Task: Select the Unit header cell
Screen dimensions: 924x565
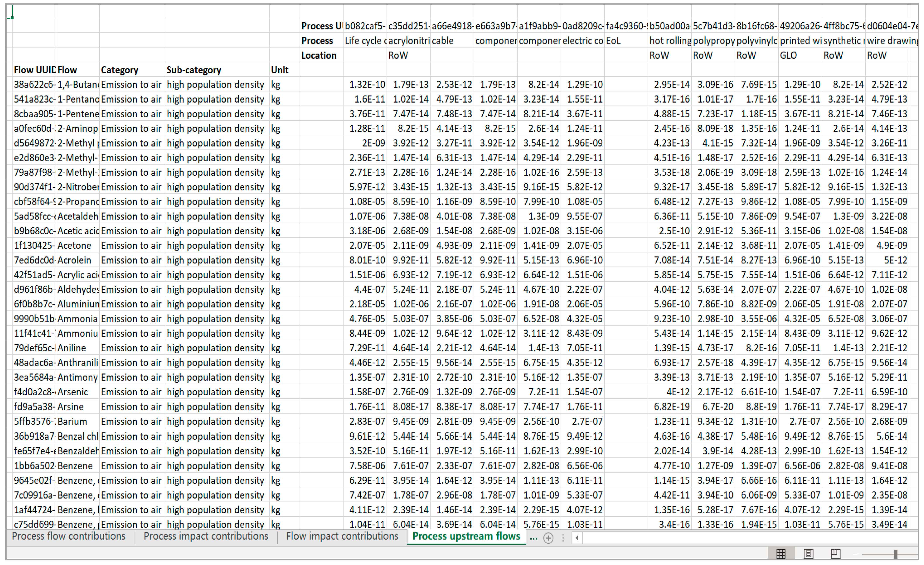Action: tap(285, 70)
